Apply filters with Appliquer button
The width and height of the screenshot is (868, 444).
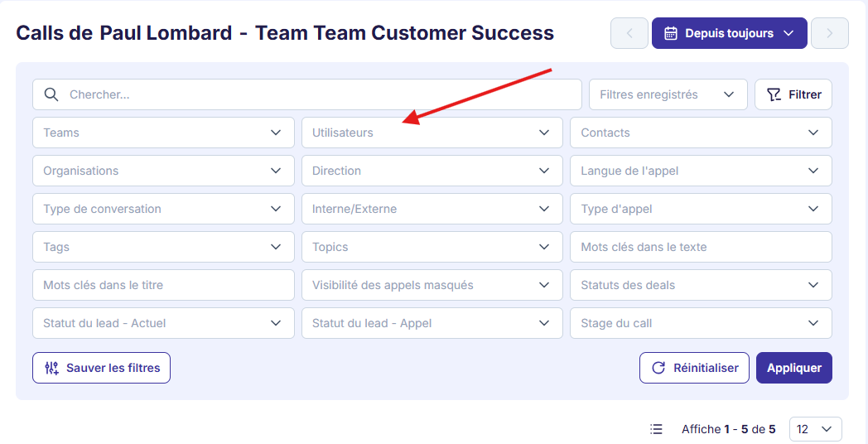tap(793, 368)
